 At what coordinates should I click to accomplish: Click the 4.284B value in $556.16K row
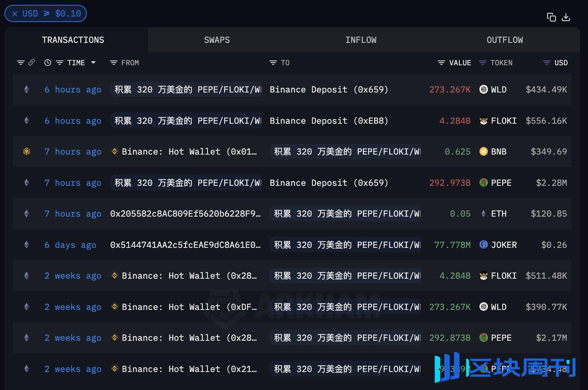coord(455,121)
